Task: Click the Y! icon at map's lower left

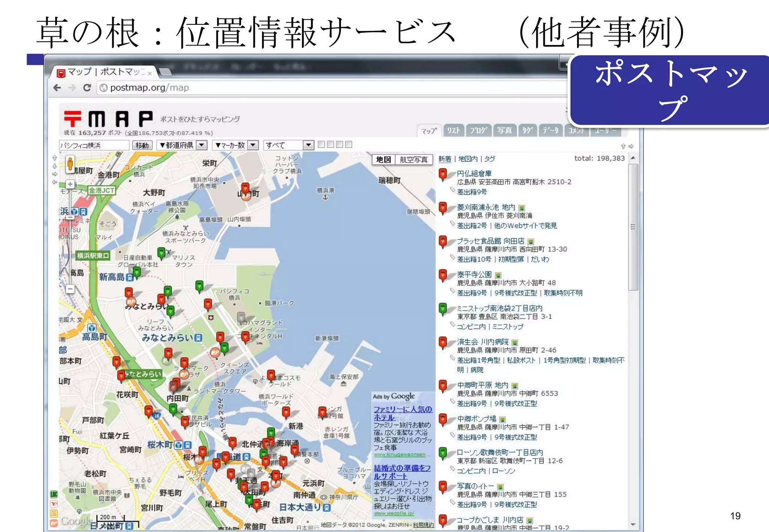Action: tap(54, 504)
